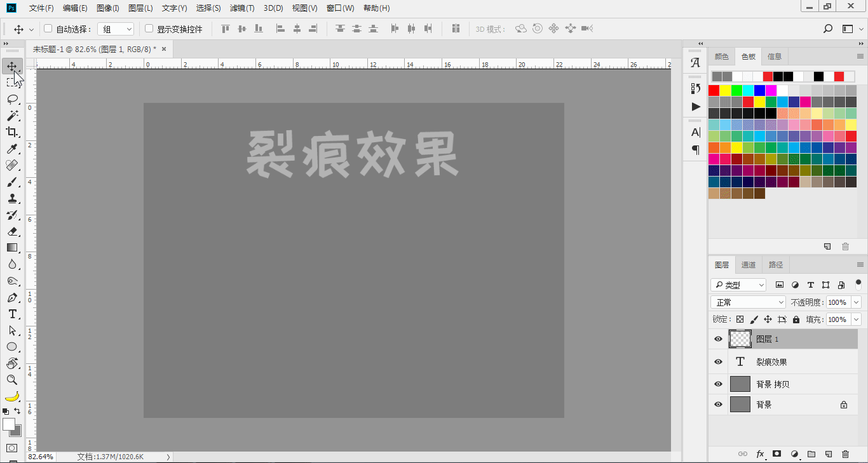
Task: Switch to the 信息 tab
Action: 775,57
